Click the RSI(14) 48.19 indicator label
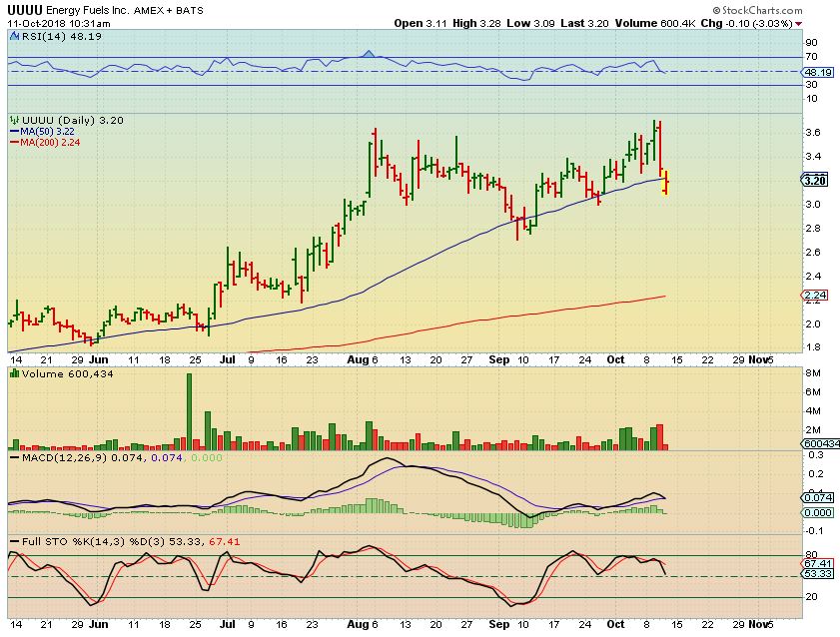 tap(56, 36)
